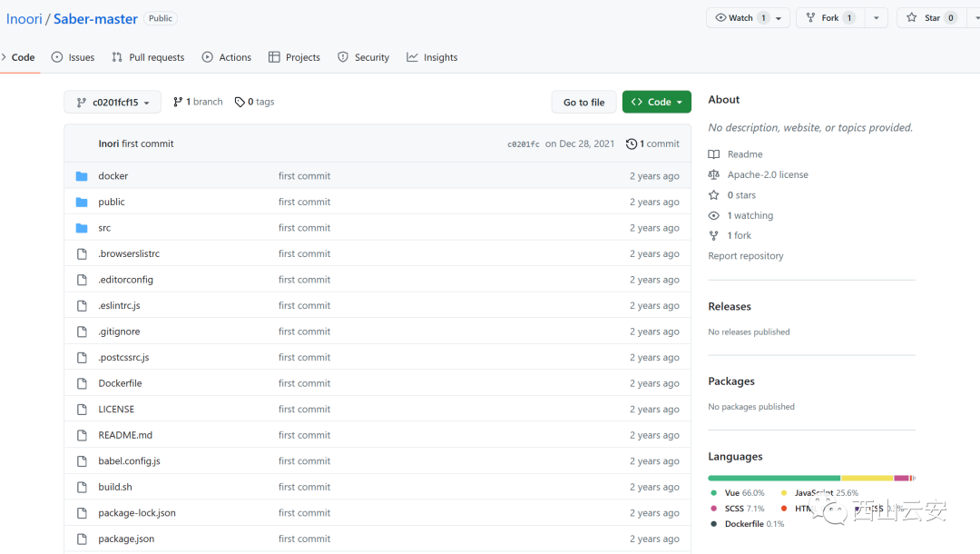Click the file icon beside .editorconfig
The height and width of the screenshot is (554, 980).
(x=82, y=280)
